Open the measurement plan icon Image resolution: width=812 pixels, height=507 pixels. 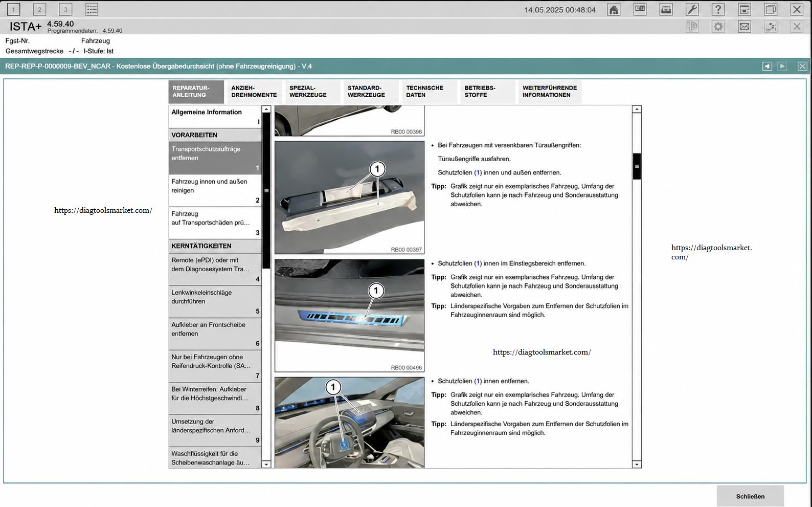(771, 27)
